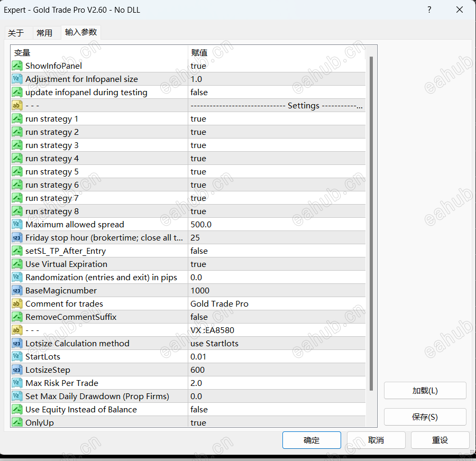
Task: Click the icon beside Set Max Daily Drawdown
Action: click(x=17, y=396)
